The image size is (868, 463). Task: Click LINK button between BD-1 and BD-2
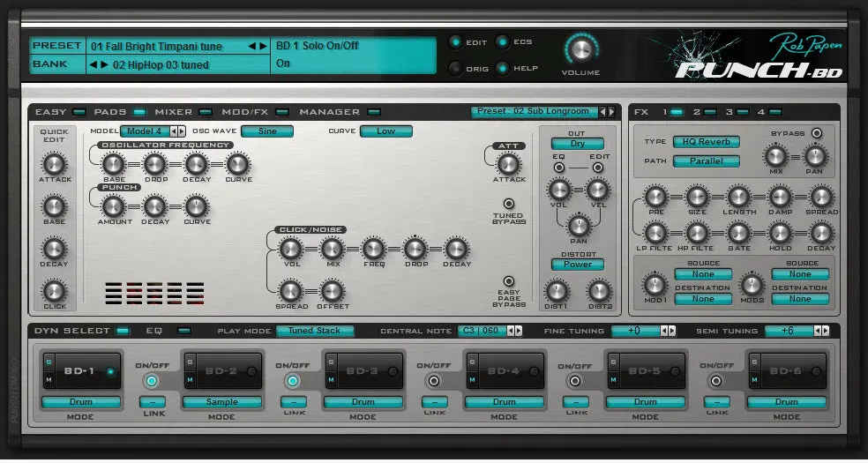(x=152, y=402)
